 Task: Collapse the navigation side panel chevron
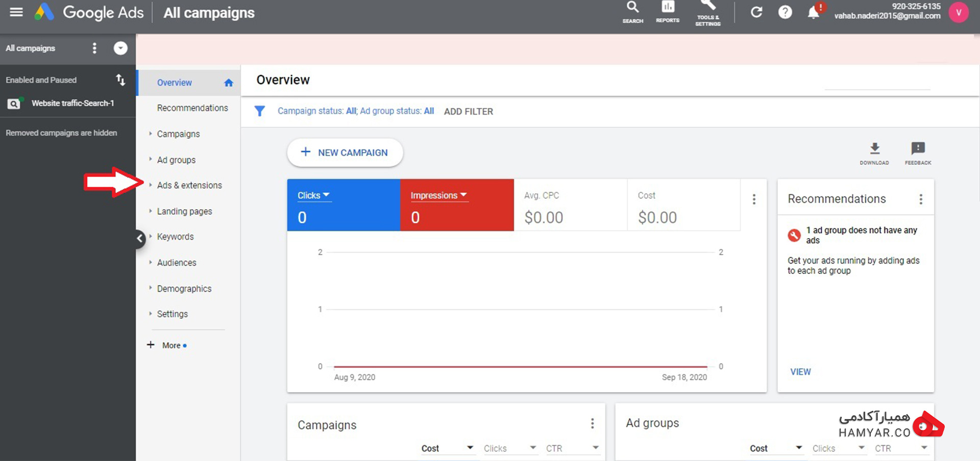(140, 238)
